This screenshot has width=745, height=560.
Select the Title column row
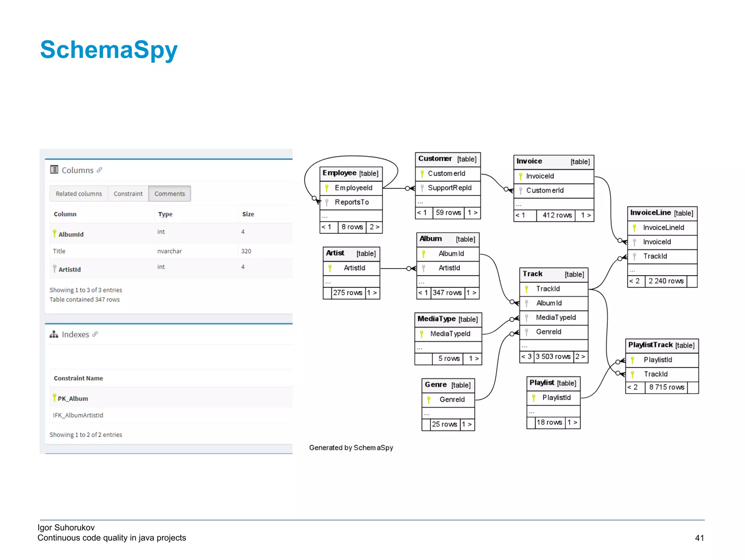(59, 251)
